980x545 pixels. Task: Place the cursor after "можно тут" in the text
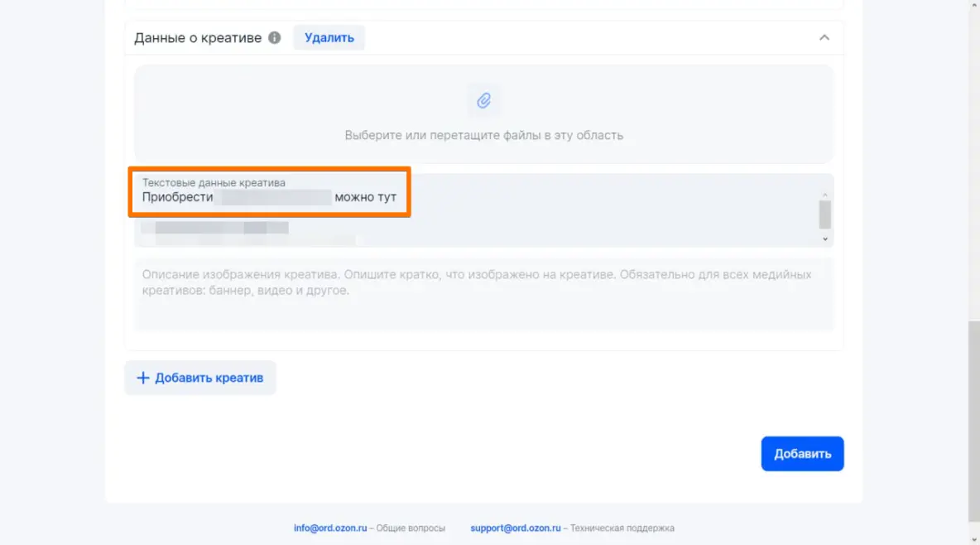pos(397,198)
